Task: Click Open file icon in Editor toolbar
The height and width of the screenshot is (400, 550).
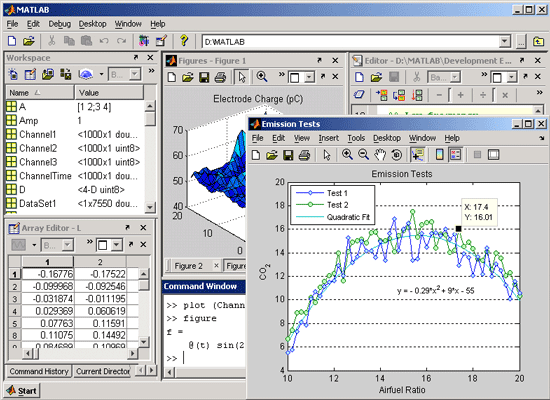Action: [376, 77]
